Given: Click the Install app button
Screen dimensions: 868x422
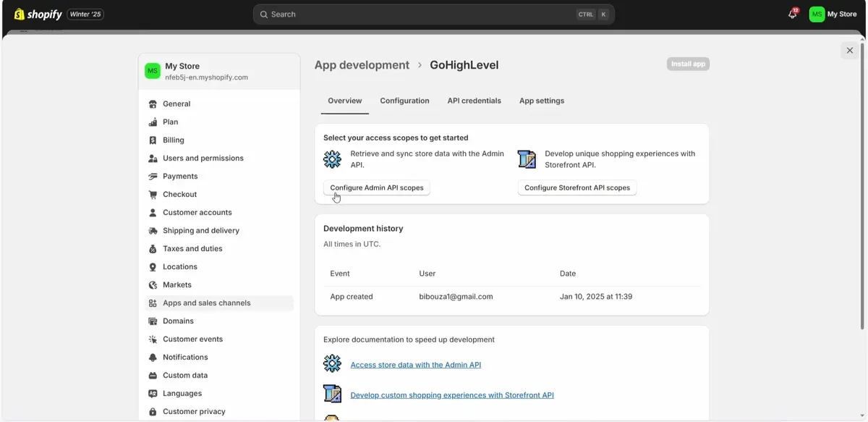Looking at the screenshot, I should click(x=688, y=64).
